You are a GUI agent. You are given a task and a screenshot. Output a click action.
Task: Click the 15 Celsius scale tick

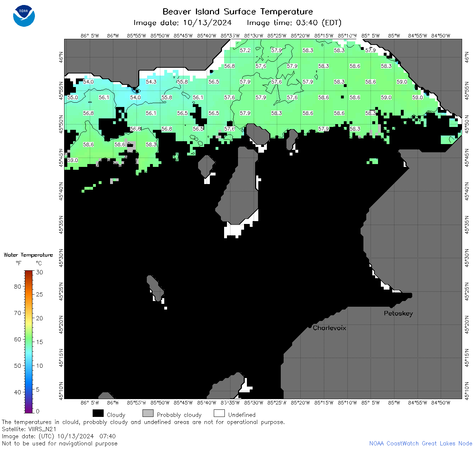40,342
